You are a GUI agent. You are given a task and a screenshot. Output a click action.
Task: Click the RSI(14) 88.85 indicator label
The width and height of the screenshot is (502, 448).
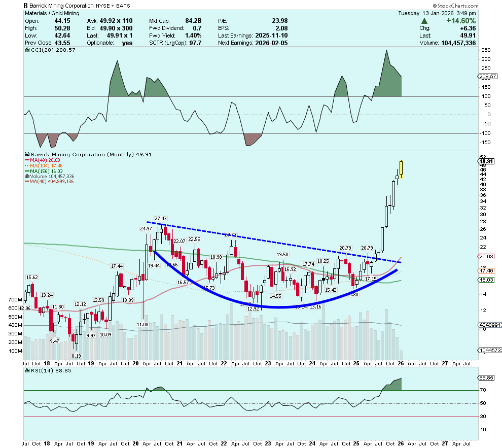51,370
